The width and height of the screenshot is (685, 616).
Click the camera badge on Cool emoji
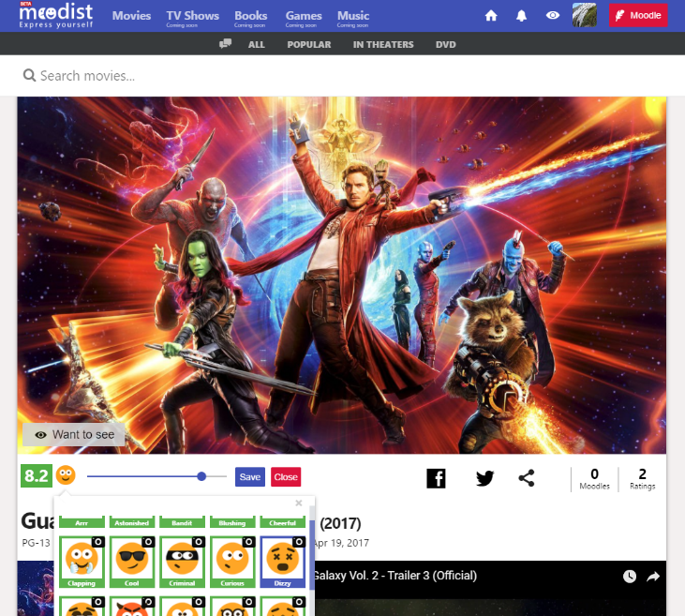click(149, 542)
